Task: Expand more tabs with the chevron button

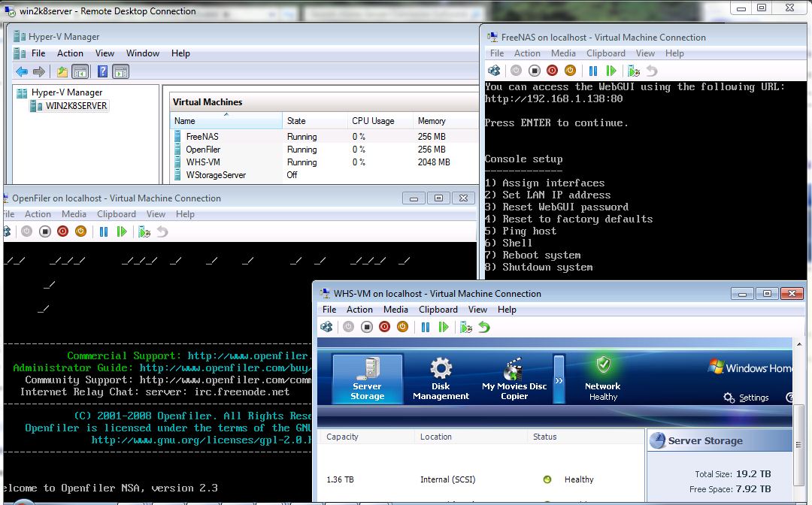Action: [559, 380]
